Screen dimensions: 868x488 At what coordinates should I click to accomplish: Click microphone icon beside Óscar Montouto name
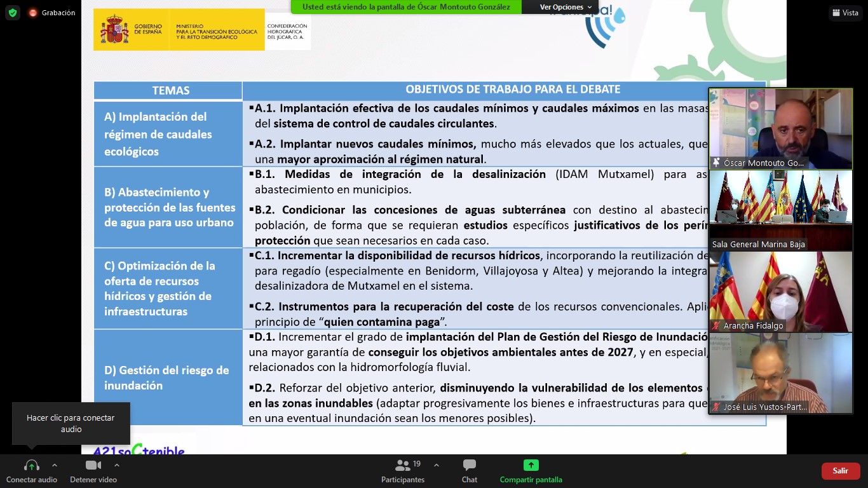tap(716, 163)
